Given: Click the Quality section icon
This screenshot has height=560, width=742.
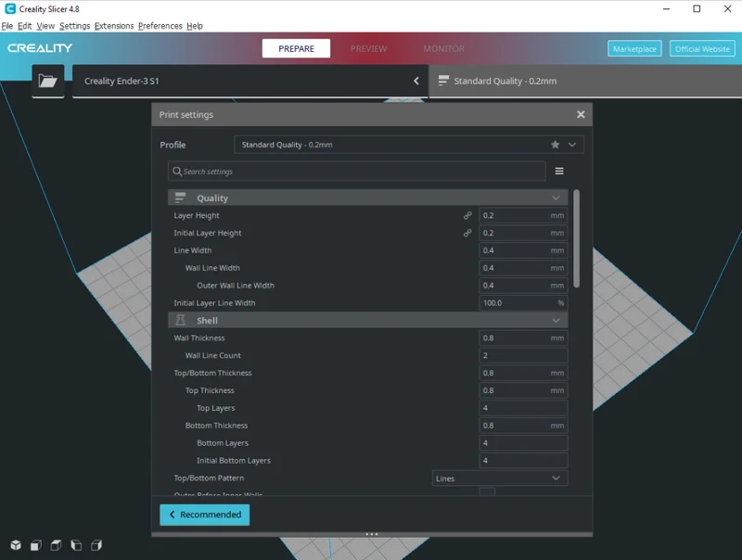Looking at the screenshot, I should pyautogui.click(x=180, y=197).
